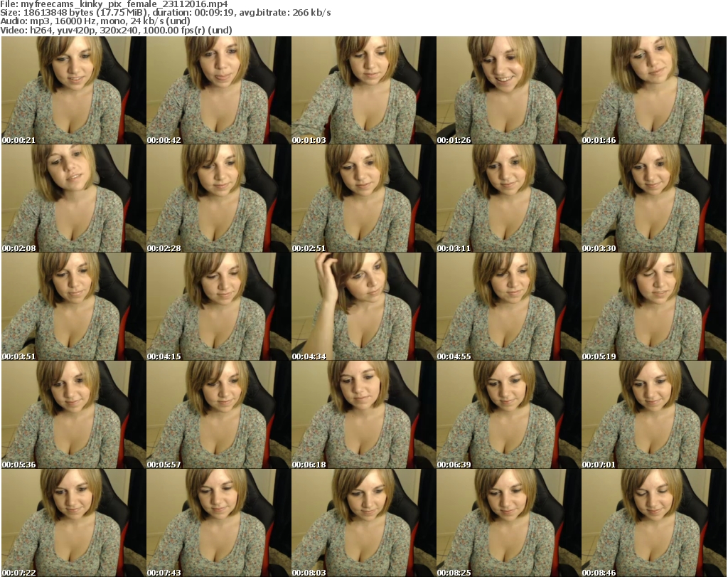Select the thumbnail frame at 00:05:36
Image resolution: width=728 pixels, height=577 pixels.
[x=74, y=415]
